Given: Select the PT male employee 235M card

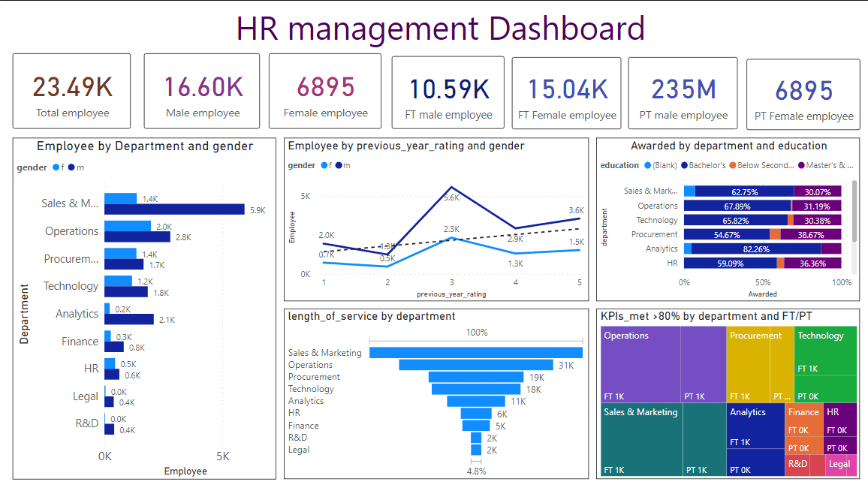Looking at the screenshot, I should [x=684, y=92].
